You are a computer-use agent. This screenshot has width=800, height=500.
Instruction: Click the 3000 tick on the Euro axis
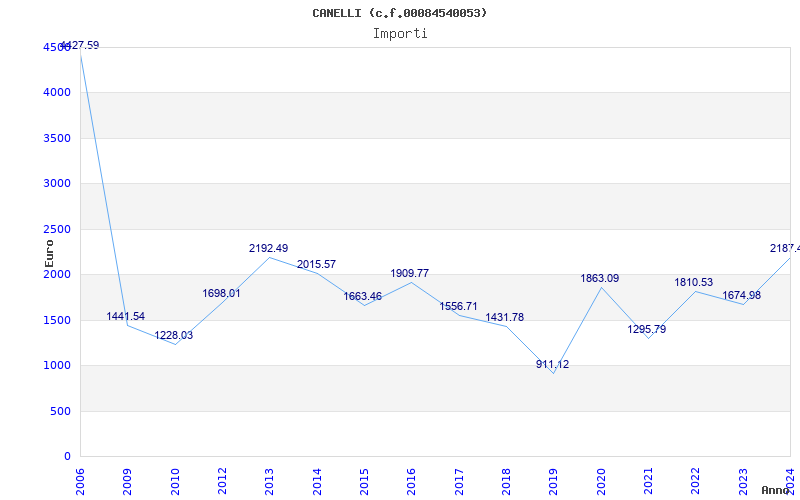point(57,184)
